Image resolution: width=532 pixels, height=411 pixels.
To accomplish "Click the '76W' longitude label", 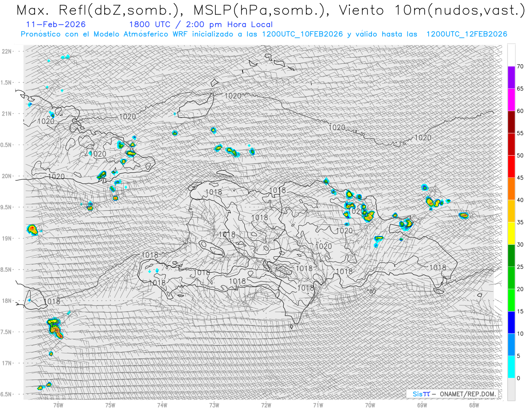I will pyautogui.click(x=58, y=404).
